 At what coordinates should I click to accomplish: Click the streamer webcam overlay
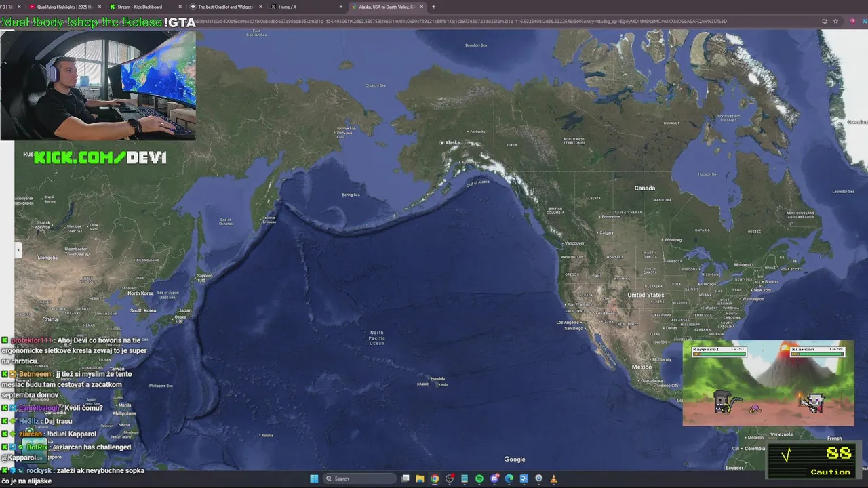pos(98,85)
